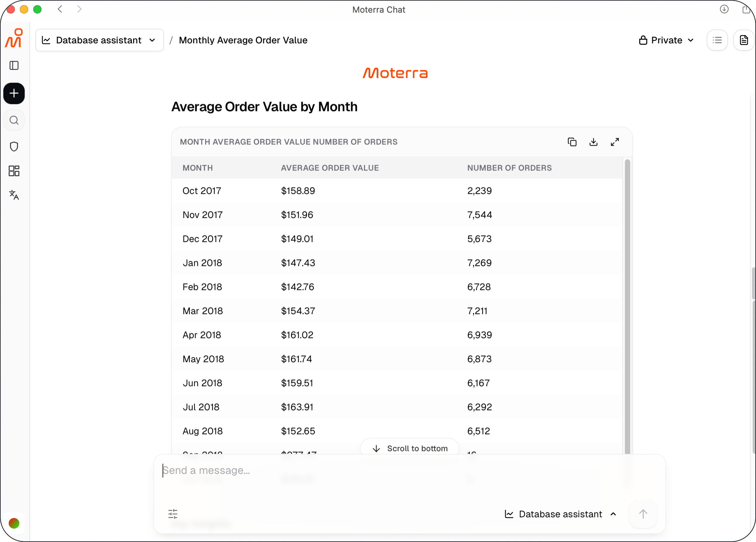Viewport: 756px width, 542px height.
Task: Go back with the left arrow
Action: [60, 9]
